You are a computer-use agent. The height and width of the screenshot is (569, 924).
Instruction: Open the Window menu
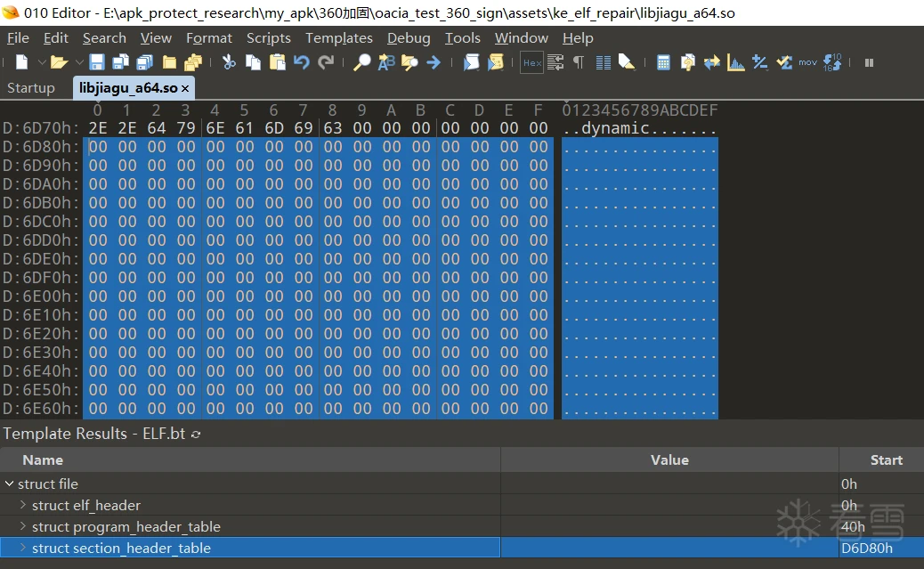coord(522,37)
